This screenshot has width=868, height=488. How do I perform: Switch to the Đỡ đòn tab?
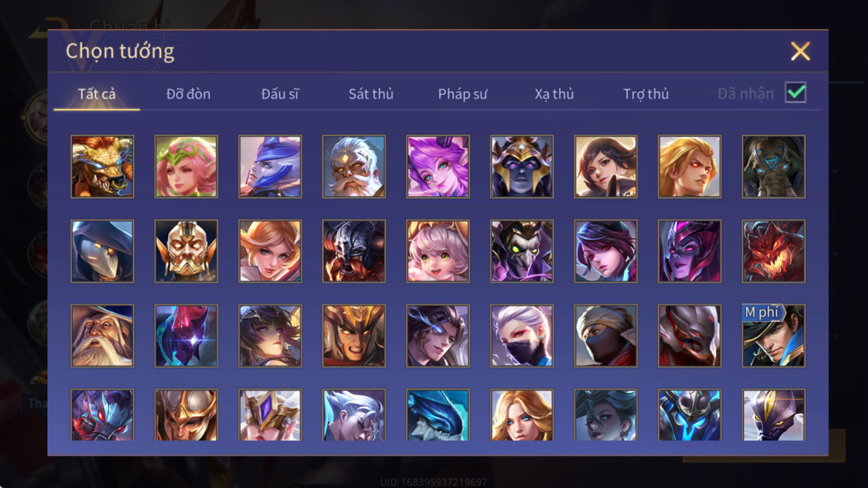(188, 94)
